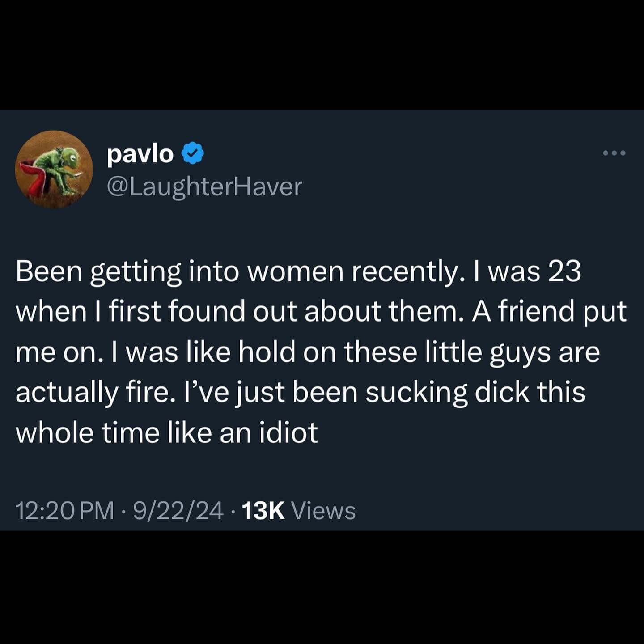644x644 pixels.
Task: Open pavlo's round profile avatar
Action: coord(54,169)
